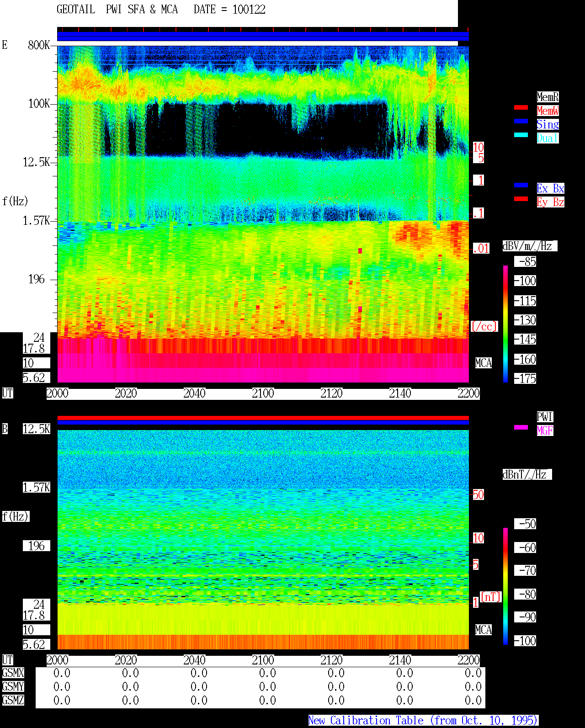This screenshot has width=585, height=728.
Task: Click the blue Ex Bx legend swatch
Action: pyautogui.click(x=521, y=185)
